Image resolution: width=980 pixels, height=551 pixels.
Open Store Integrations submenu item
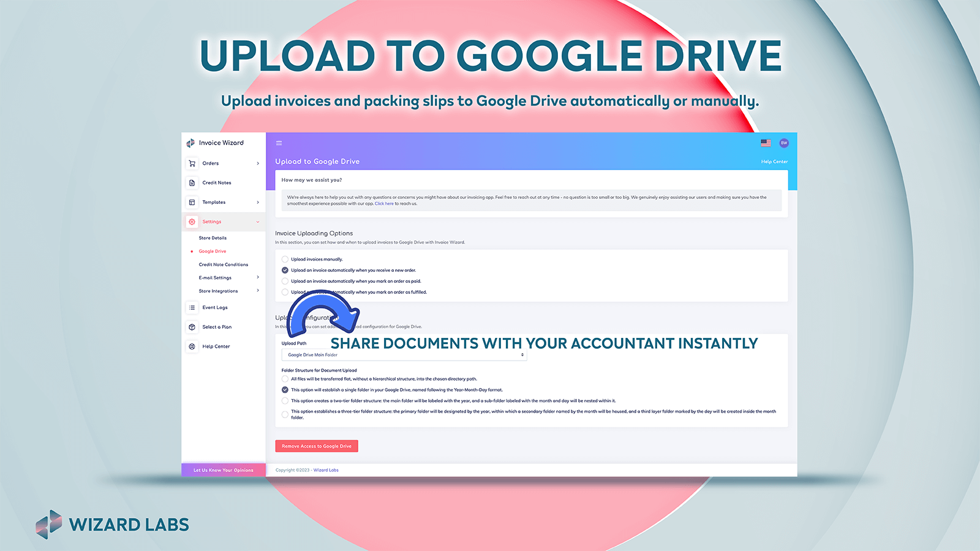coord(218,291)
